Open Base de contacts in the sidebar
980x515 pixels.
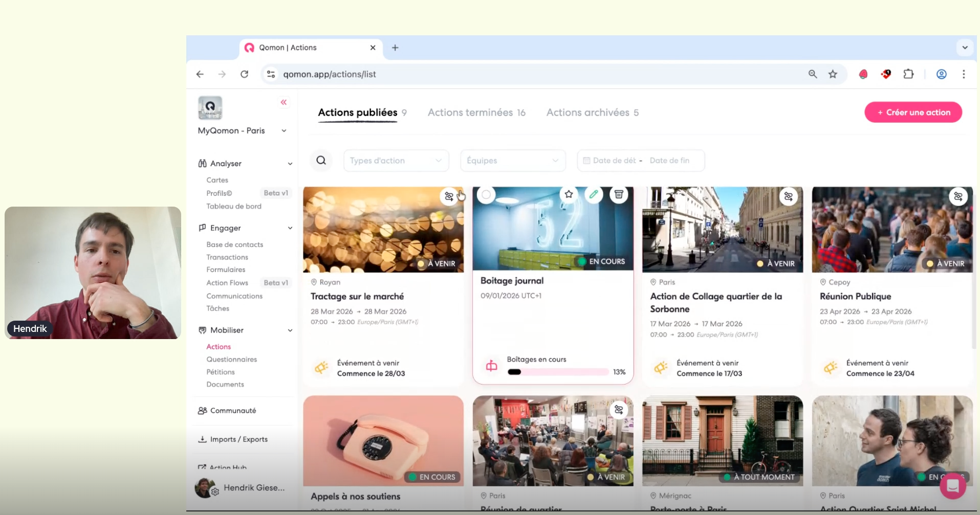click(x=234, y=244)
